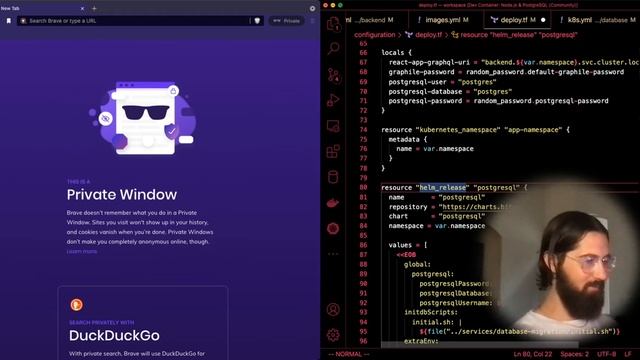The width and height of the screenshot is (640, 360).
Task: Select the New Tab browser tab
Action: tap(43, 8)
